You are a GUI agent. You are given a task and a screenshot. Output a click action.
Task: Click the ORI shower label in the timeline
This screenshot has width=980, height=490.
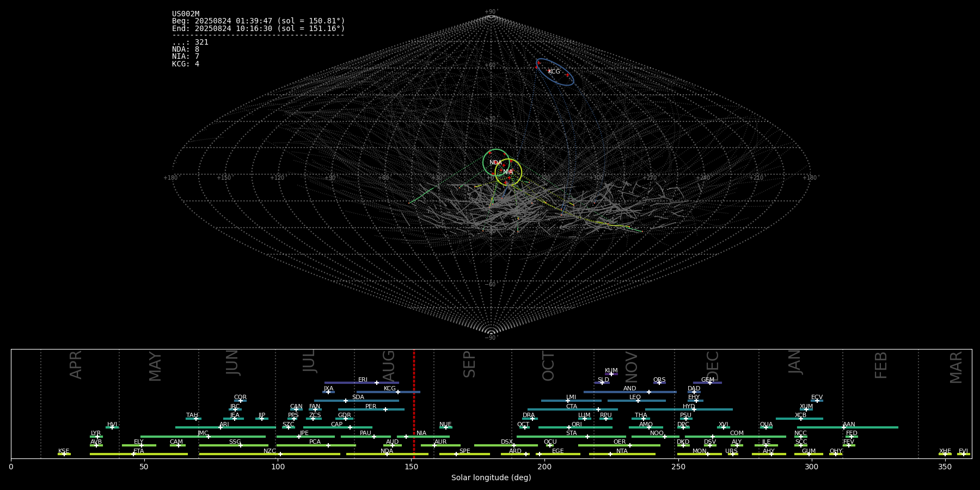(577, 425)
